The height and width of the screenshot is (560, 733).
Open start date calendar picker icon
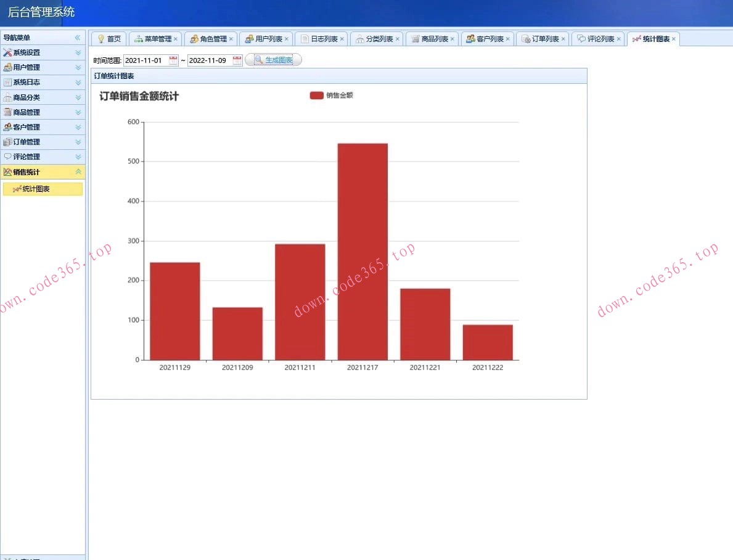(173, 60)
